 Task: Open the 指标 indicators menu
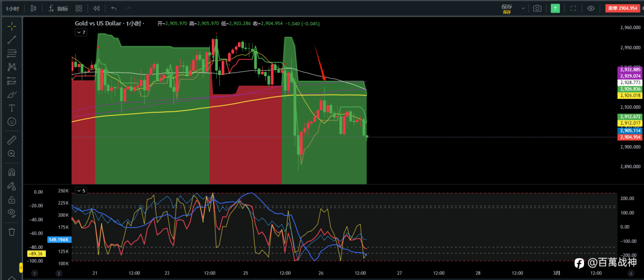pos(58,9)
